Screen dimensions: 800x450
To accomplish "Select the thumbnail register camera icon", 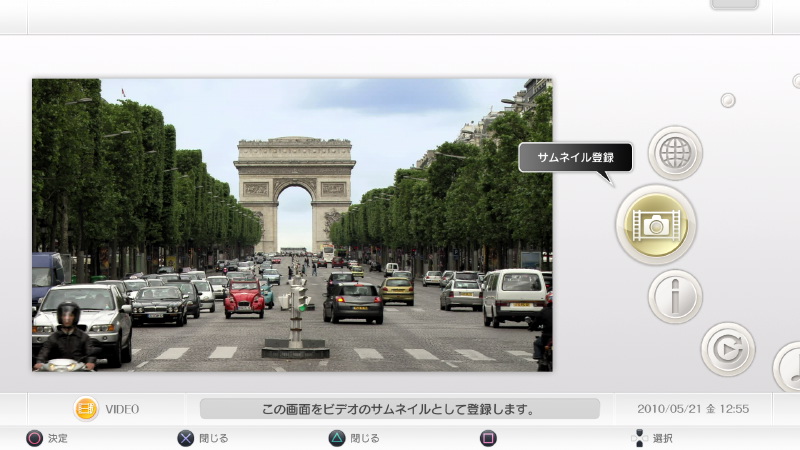I will 656,224.
